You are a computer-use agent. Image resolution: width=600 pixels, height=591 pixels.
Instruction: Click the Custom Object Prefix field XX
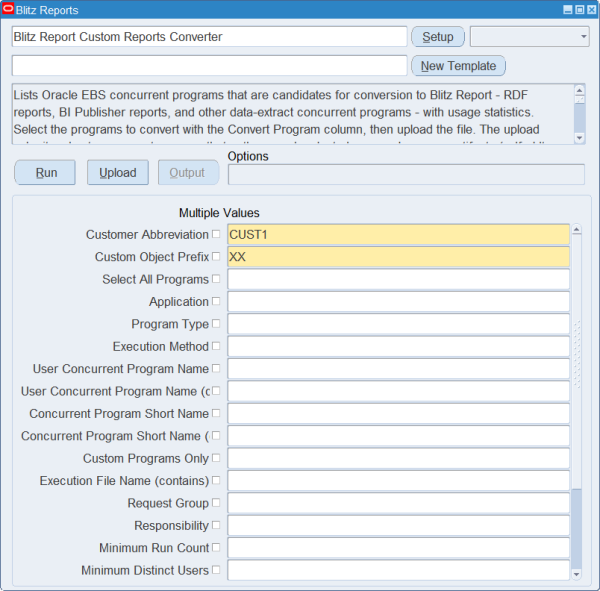click(398, 256)
